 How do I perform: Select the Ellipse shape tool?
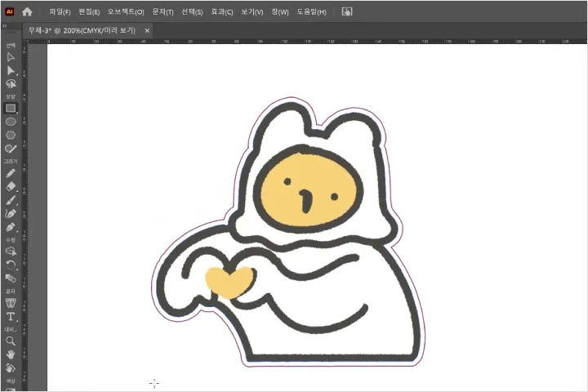tap(11, 122)
